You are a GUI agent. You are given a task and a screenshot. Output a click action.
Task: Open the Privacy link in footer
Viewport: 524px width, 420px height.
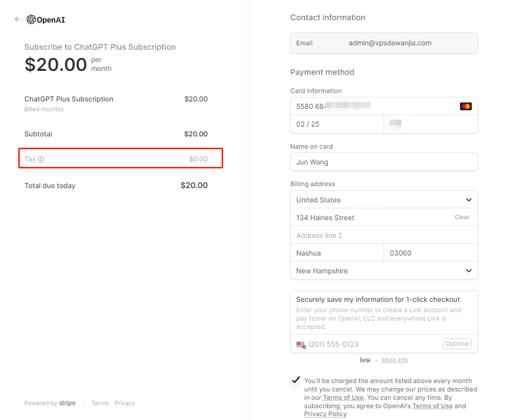click(x=125, y=403)
